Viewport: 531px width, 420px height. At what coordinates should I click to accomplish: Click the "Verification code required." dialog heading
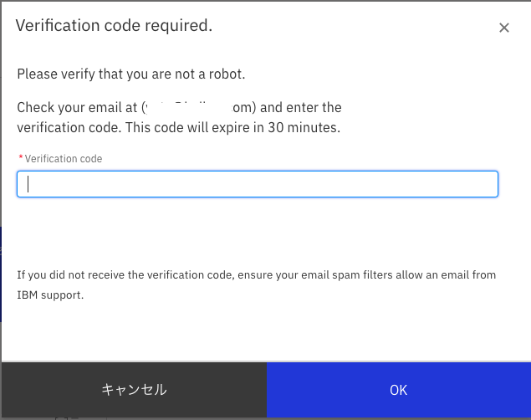(114, 26)
